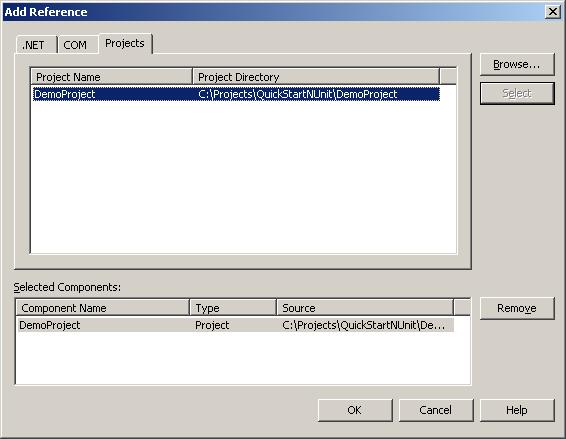Click the Browse... button

tap(517, 64)
